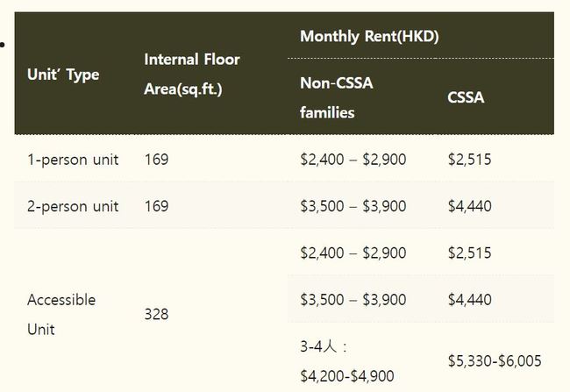This screenshot has width=570, height=392.
Task: Click the 328 floor area cell
Action: (x=156, y=314)
